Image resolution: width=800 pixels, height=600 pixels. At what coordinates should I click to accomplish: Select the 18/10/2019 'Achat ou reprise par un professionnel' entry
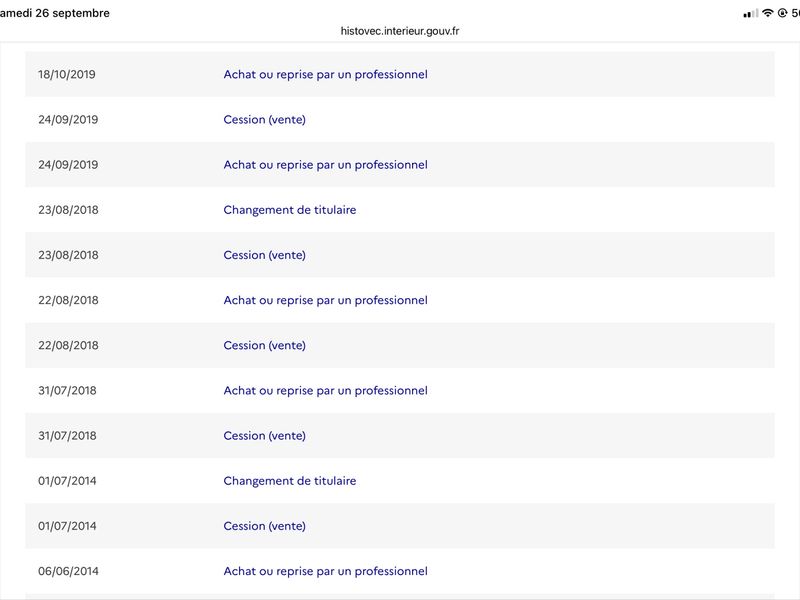400,74
